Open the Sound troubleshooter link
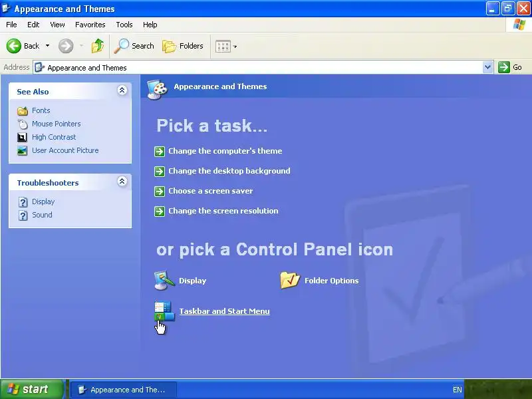Viewport: 532px width, 399px height. click(x=42, y=215)
